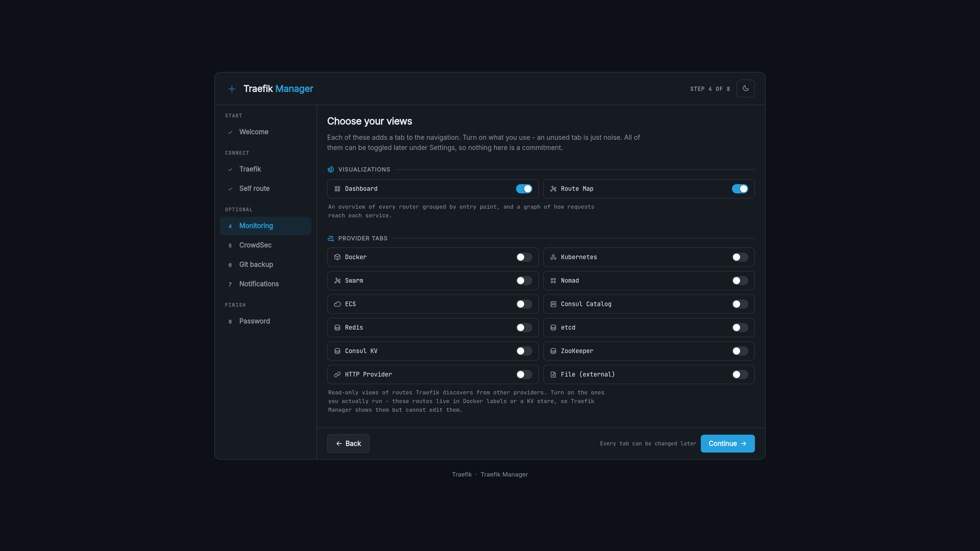The image size is (980, 551).
Task: Click the Consul KV database icon
Action: pyautogui.click(x=337, y=351)
